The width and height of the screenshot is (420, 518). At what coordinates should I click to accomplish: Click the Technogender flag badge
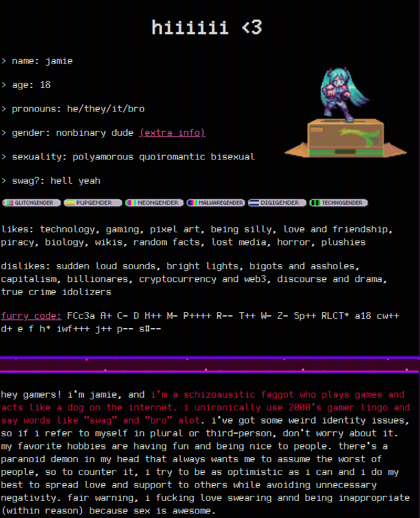(338, 202)
